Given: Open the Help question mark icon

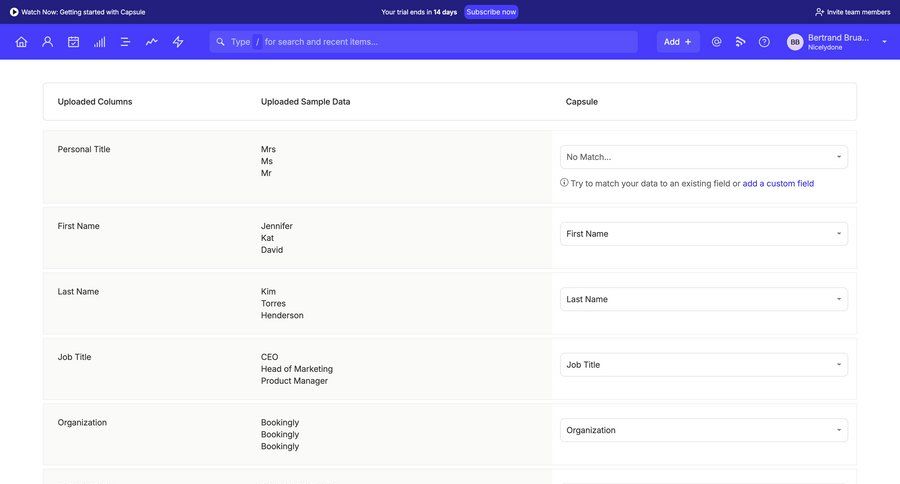Looking at the screenshot, I should click(x=764, y=42).
